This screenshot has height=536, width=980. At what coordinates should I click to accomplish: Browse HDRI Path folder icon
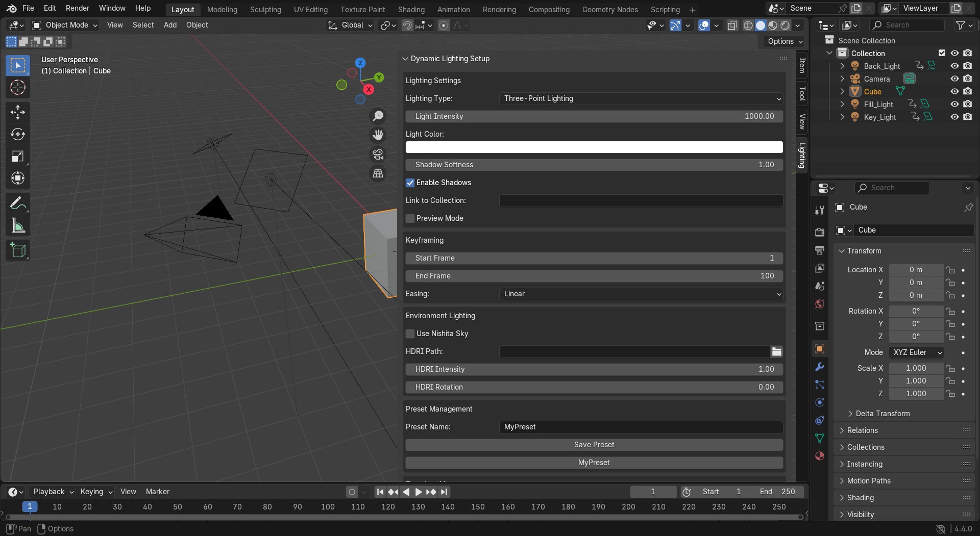point(776,351)
